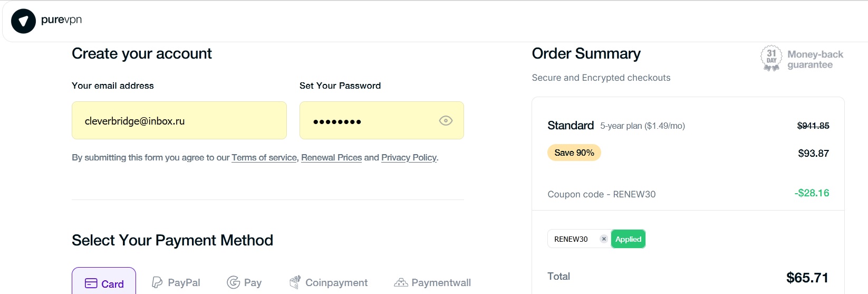Click the 31-day money-back guarantee badge
This screenshot has width=868, height=294.
pos(771,58)
